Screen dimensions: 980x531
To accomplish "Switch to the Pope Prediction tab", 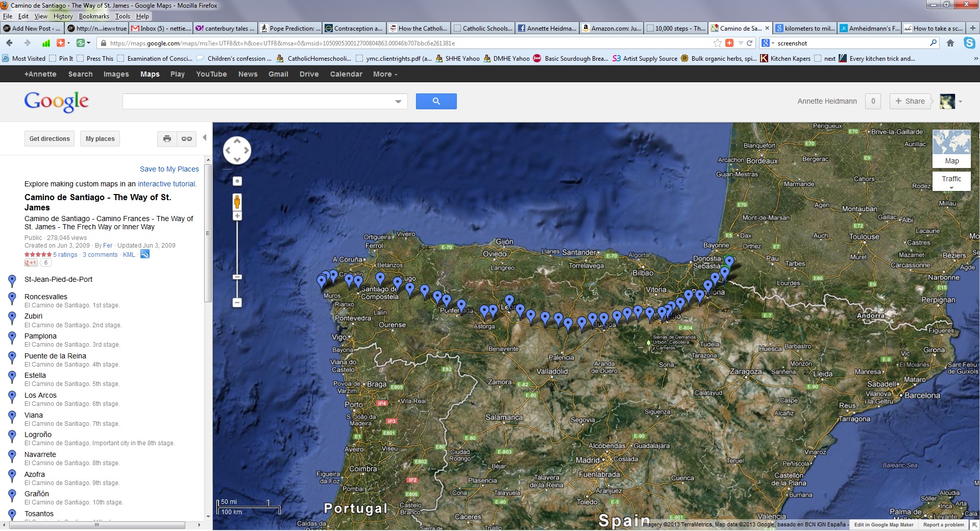I will click(x=290, y=28).
